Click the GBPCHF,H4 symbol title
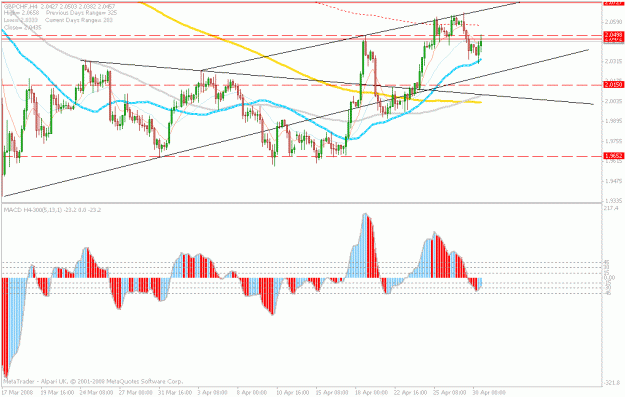625x397 pixels. [x=20, y=7]
